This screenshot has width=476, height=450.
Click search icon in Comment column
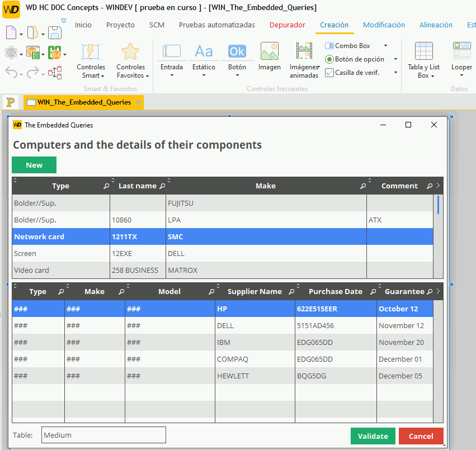[429, 186]
